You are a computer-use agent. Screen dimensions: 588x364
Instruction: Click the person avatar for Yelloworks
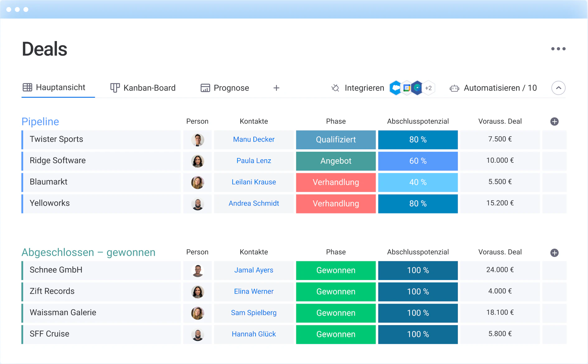(x=198, y=204)
